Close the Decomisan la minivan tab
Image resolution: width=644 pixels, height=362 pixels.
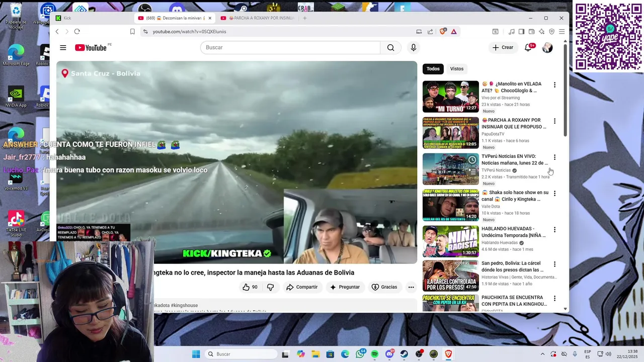click(x=210, y=18)
